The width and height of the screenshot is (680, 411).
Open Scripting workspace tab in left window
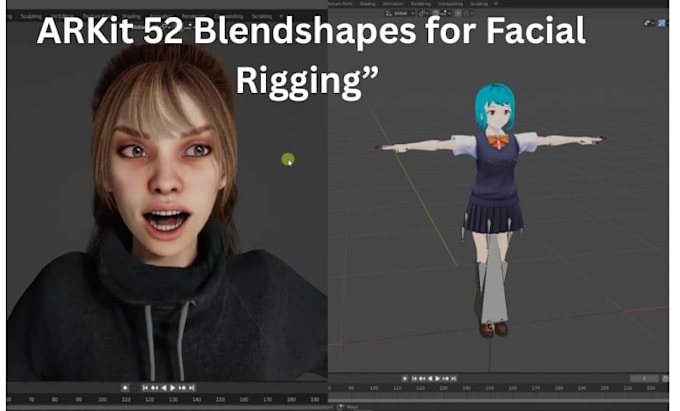[262, 16]
